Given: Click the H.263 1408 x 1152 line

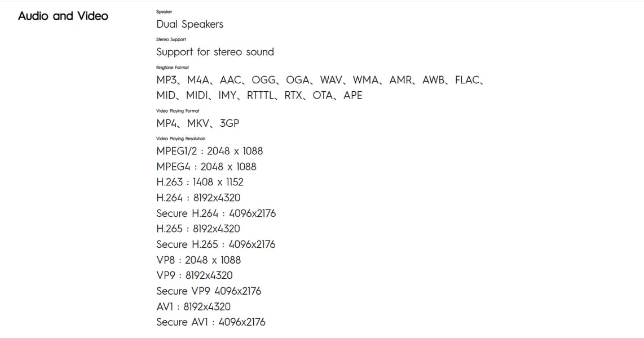Looking at the screenshot, I should tap(200, 182).
